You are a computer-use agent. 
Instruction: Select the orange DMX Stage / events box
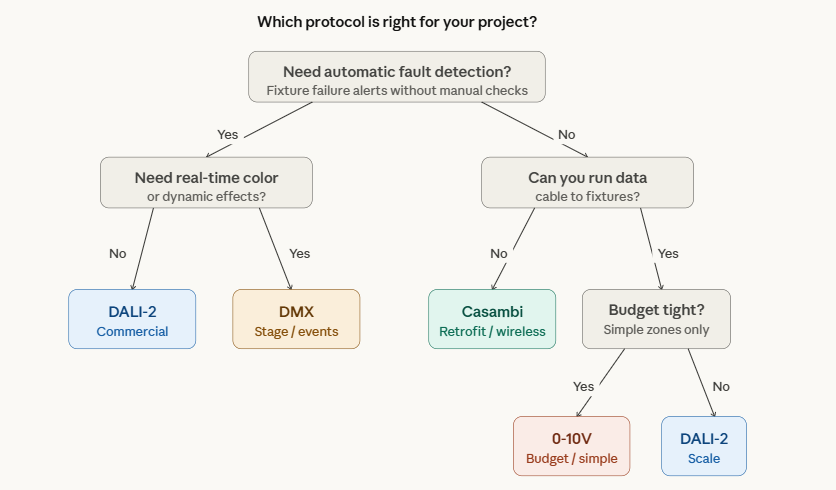296,319
